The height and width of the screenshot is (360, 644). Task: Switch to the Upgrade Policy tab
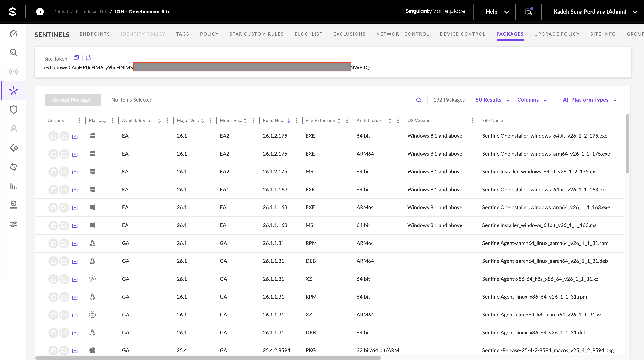557,34
